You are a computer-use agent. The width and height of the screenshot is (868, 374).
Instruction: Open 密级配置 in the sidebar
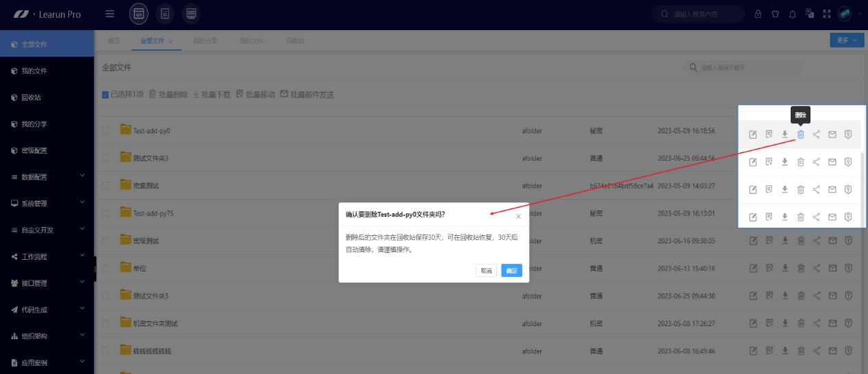click(x=47, y=150)
